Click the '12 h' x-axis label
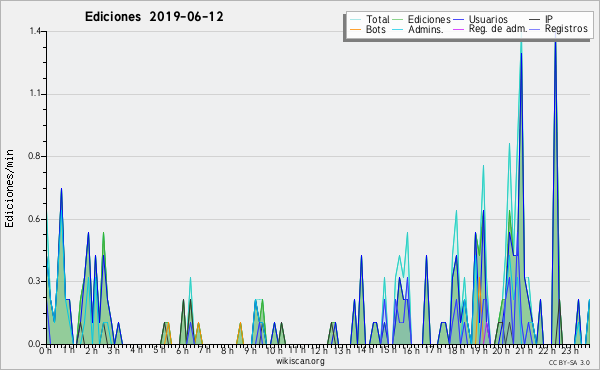 319,351
